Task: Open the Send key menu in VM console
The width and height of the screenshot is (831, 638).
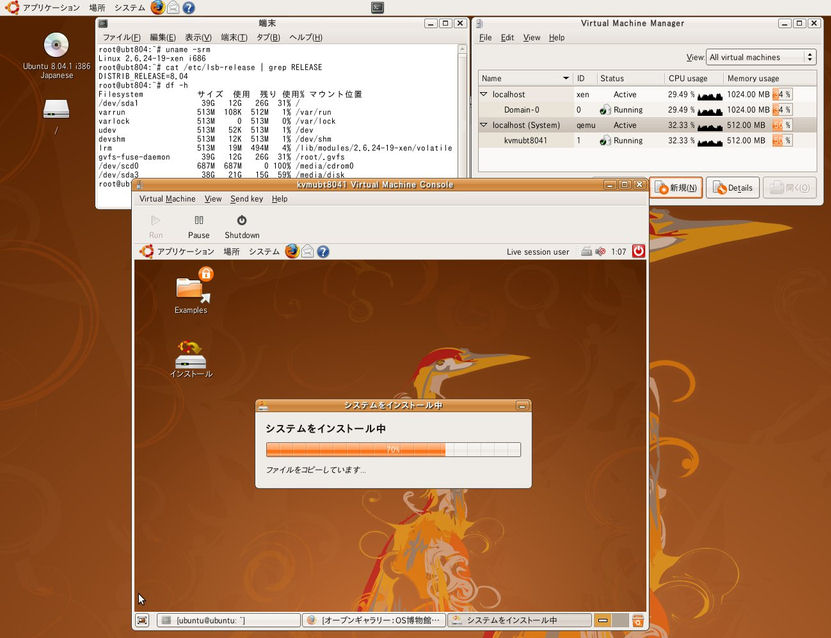Action: 246,199
